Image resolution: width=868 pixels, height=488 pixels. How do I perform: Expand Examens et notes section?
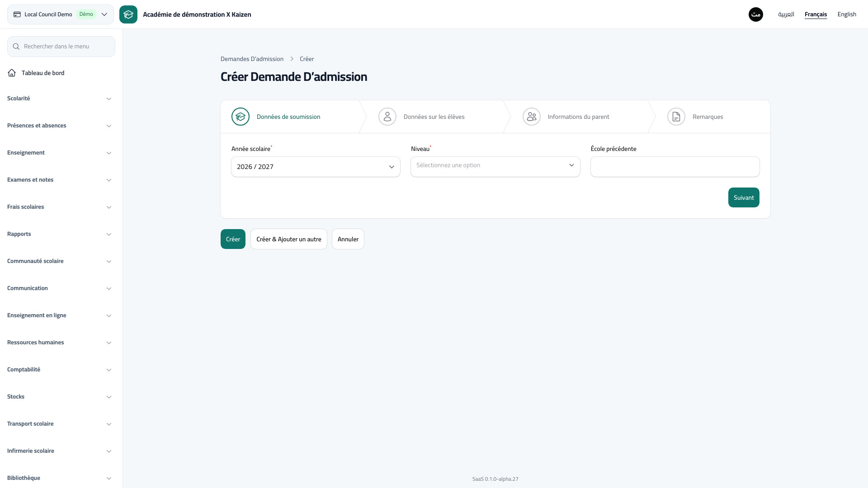point(59,180)
